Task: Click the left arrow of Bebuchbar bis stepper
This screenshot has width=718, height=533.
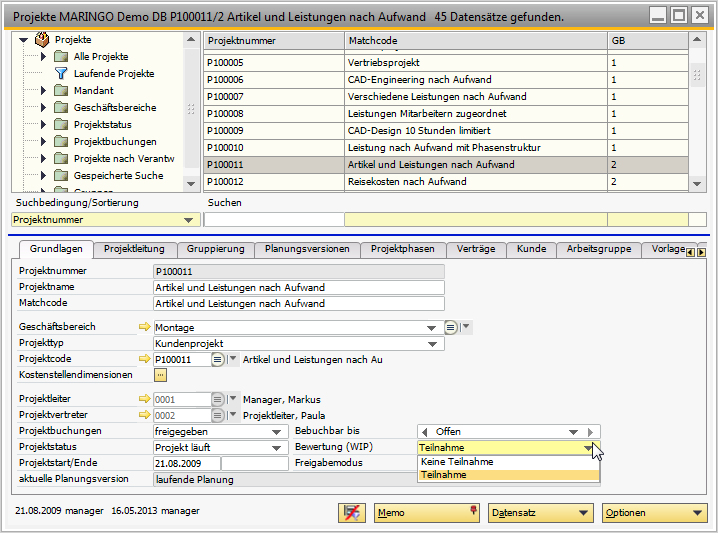Action: [424, 432]
